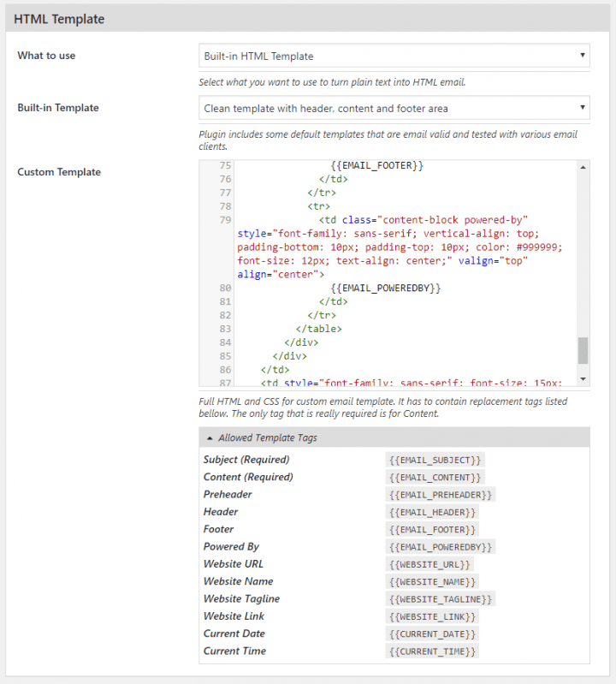This screenshot has height=684, width=616.
Task: Click the class="content-block powered-by" line
Action: coord(423,220)
